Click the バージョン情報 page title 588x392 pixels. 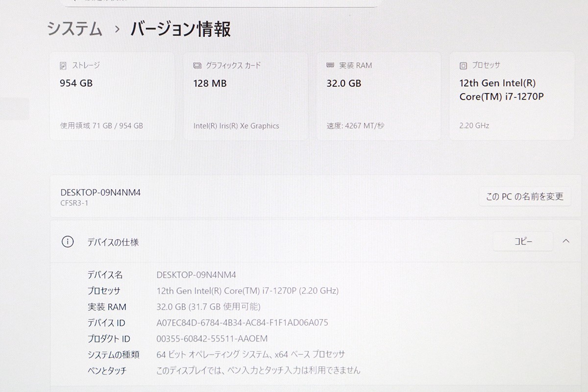(x=180, y=29)
